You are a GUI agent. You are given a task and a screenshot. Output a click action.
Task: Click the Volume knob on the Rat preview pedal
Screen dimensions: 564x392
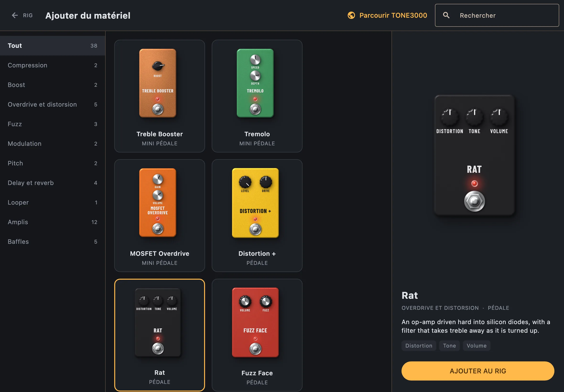pyautogui.click(x=499, y=117)
